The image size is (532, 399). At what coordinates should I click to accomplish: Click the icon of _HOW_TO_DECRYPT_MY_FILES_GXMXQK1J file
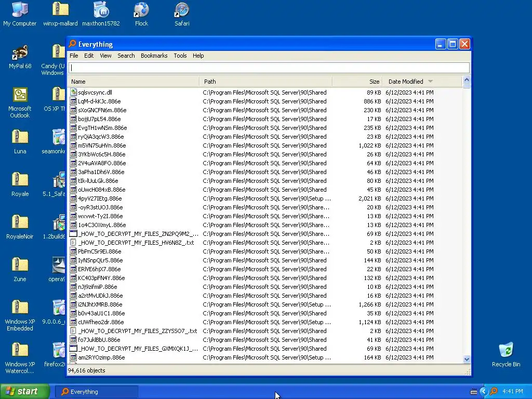click(x=73, y=349)
